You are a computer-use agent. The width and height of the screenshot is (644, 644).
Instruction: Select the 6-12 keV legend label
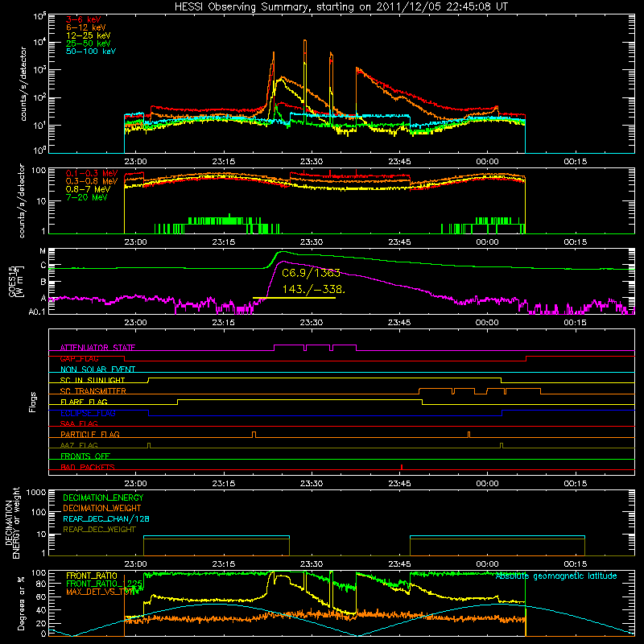click(85, 27)
